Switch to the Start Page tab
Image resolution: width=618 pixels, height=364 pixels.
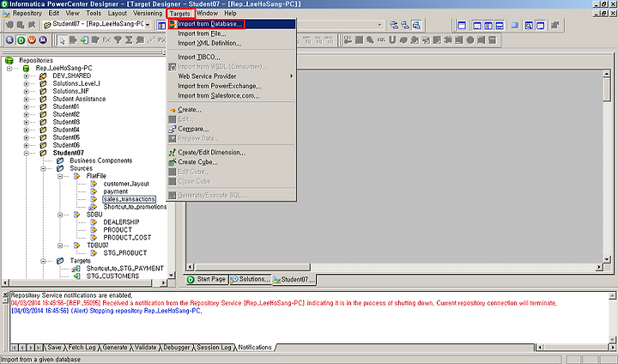click(x=206, y=279)
